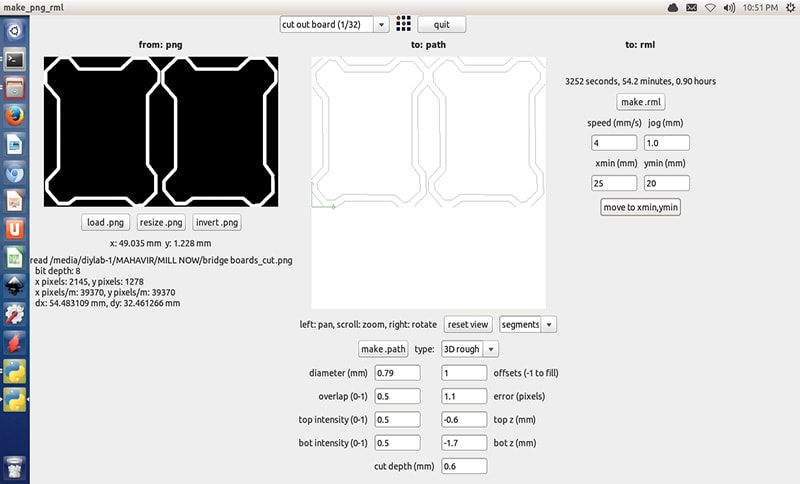Expand the segments dropdown arrow
The width and height of the screenshot is (800, 484).
click(x=549, y=324)
